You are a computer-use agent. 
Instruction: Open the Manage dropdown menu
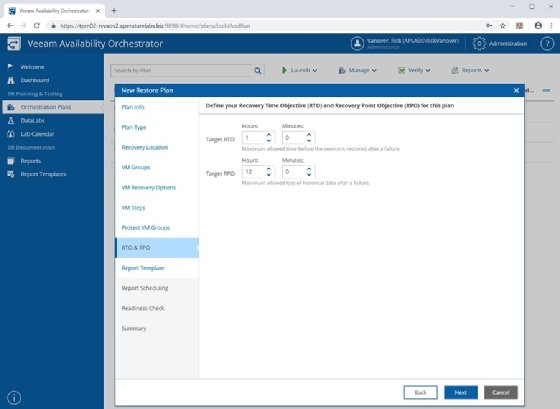click(x=357, y=70)
